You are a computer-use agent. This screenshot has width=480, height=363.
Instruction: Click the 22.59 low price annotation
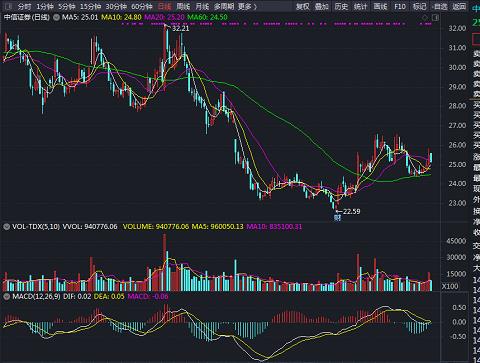(351, 211)
